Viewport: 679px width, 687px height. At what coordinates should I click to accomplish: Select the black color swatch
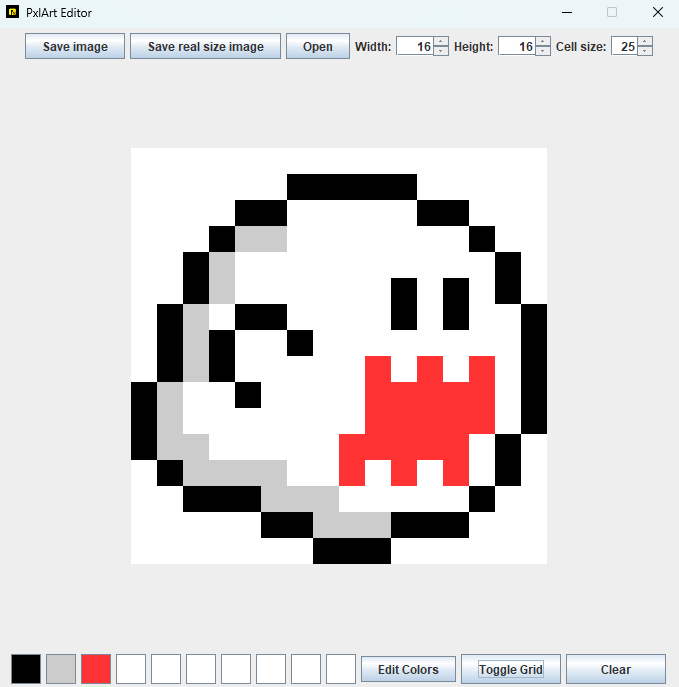(26, 669)
